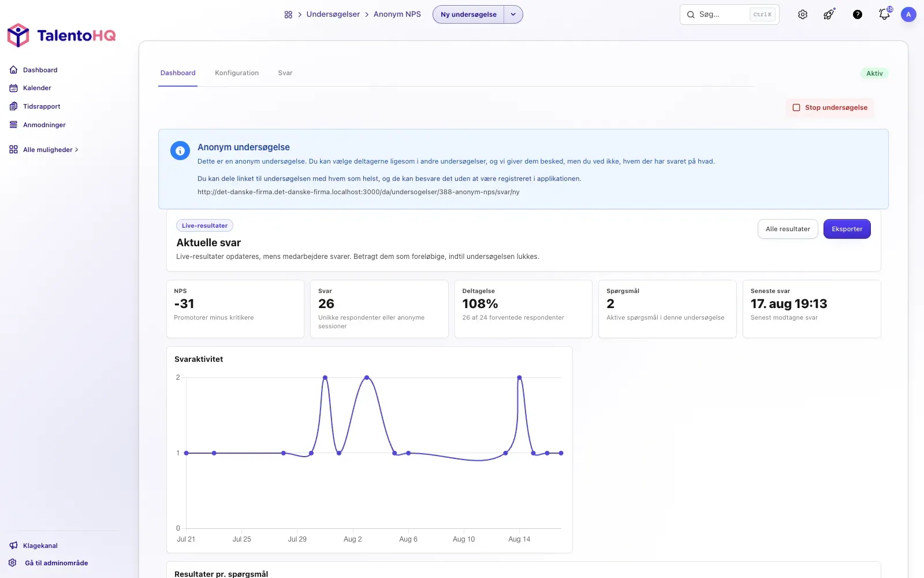The image size is (924, 578).
Task: Click the Spørgsmål count 2
Action: pos(610,304)
